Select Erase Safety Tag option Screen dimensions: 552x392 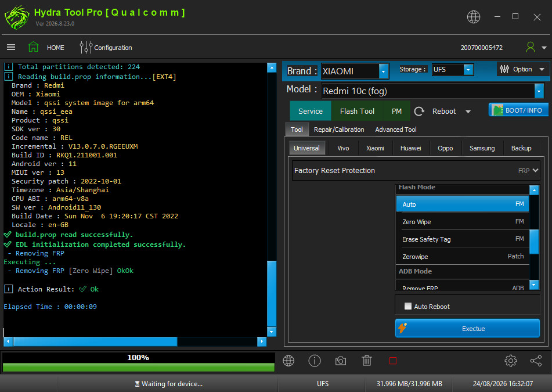[463, 239]
